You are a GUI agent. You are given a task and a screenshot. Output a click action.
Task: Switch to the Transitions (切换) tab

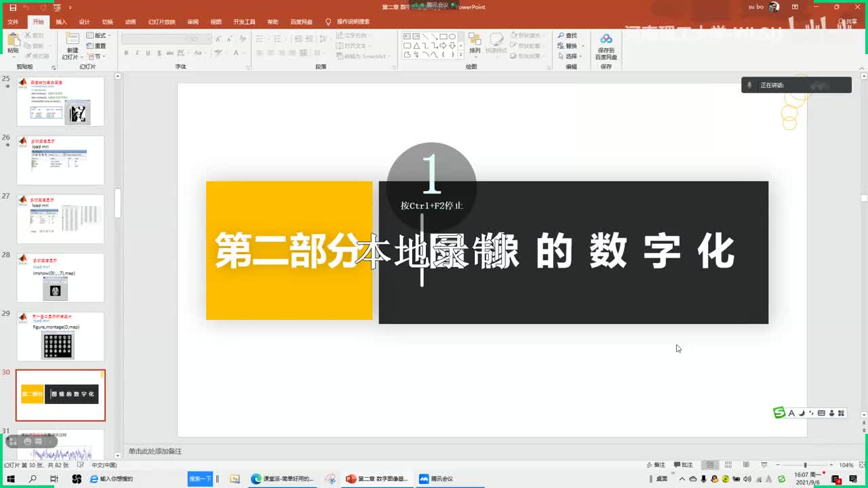coord(107,22)
